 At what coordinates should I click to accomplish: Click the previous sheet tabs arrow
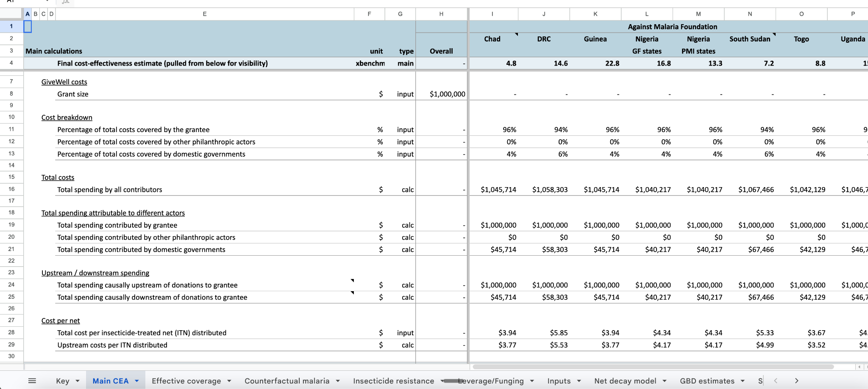(x=775, y=381)
